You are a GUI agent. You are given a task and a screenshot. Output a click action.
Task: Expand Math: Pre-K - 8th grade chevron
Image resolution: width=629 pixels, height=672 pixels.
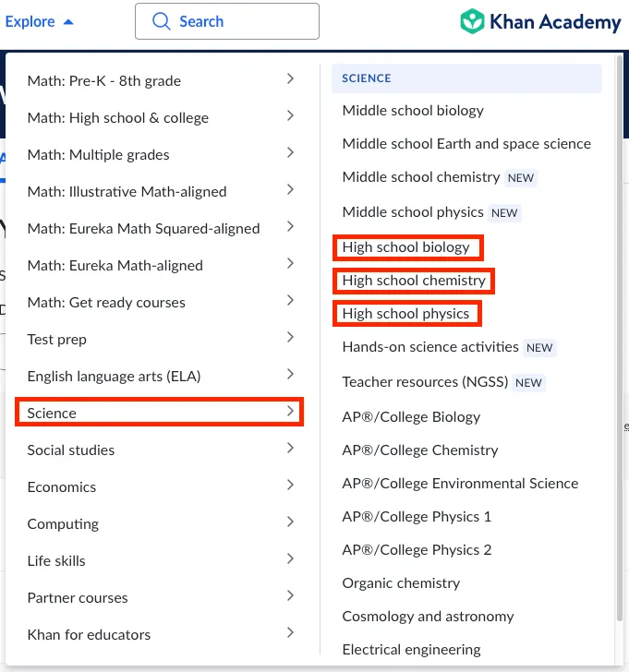pyautogui.click(x=290, y=79)
